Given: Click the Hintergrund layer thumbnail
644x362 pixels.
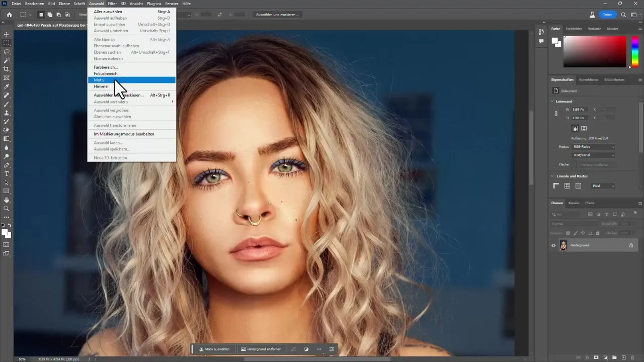Looking at the screenshot, I should pos(563,245).
